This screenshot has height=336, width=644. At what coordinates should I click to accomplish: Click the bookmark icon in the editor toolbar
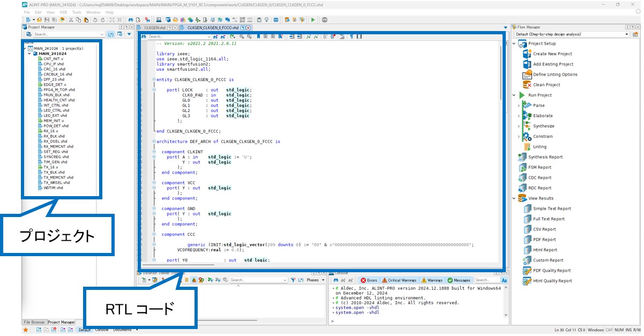[x=258, y=36]
